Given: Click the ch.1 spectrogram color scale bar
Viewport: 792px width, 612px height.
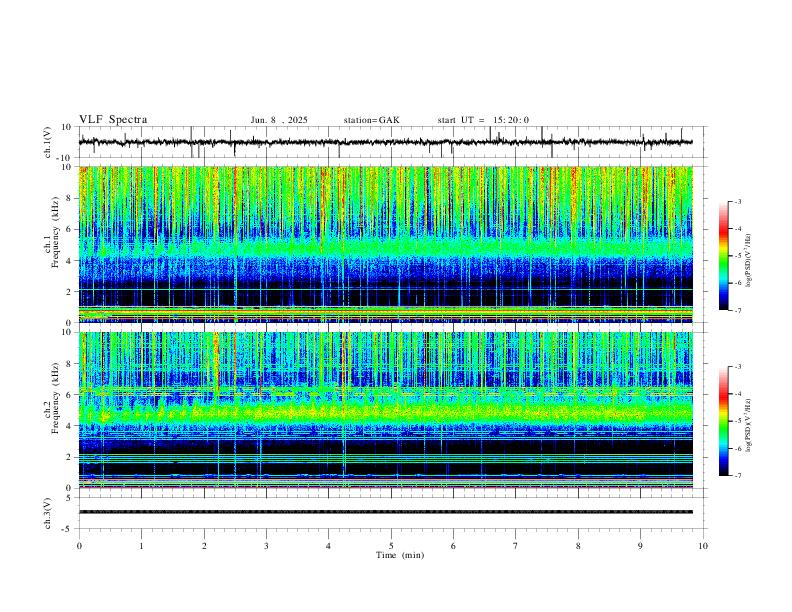Looking at the screenshot, I should 723,256.
